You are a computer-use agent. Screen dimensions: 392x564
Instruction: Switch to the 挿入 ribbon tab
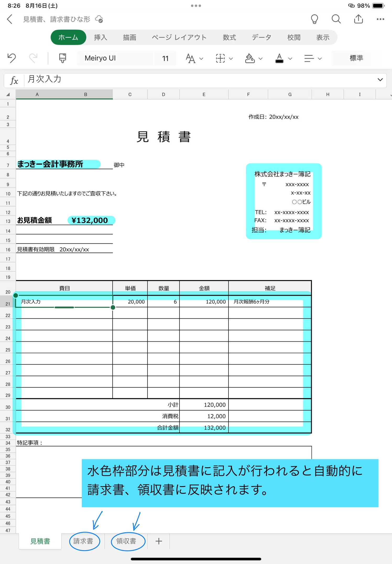pos(101,37)
